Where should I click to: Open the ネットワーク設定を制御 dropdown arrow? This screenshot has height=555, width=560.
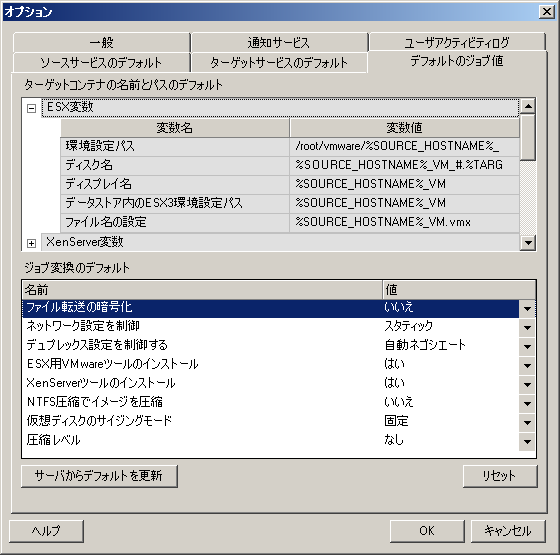click(527, 327)
